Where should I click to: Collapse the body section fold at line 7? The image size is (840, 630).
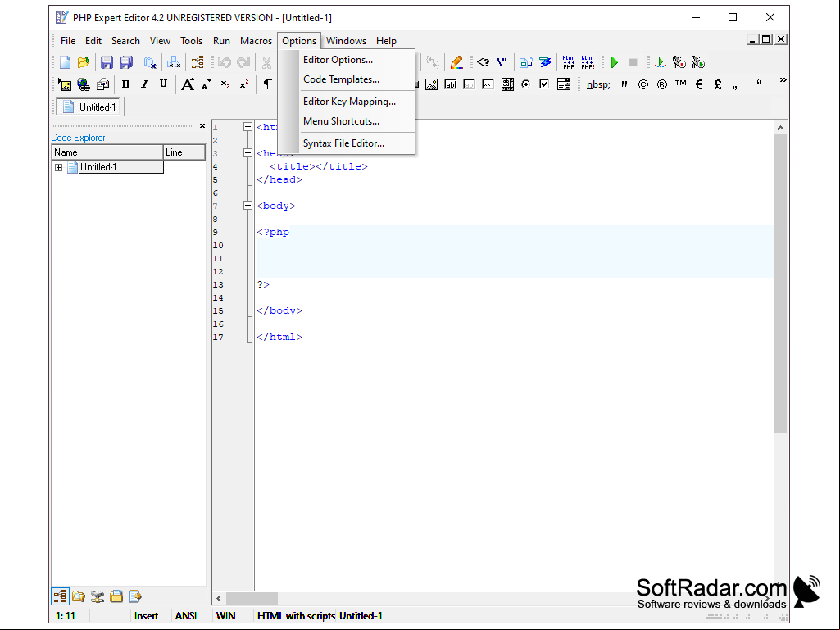tap(247, 206)
